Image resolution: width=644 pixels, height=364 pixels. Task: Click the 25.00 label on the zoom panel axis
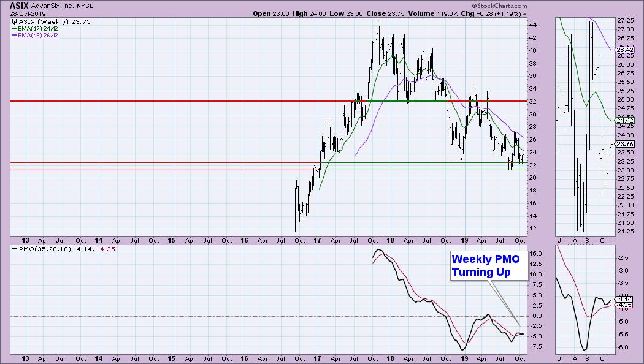(626, 100)
